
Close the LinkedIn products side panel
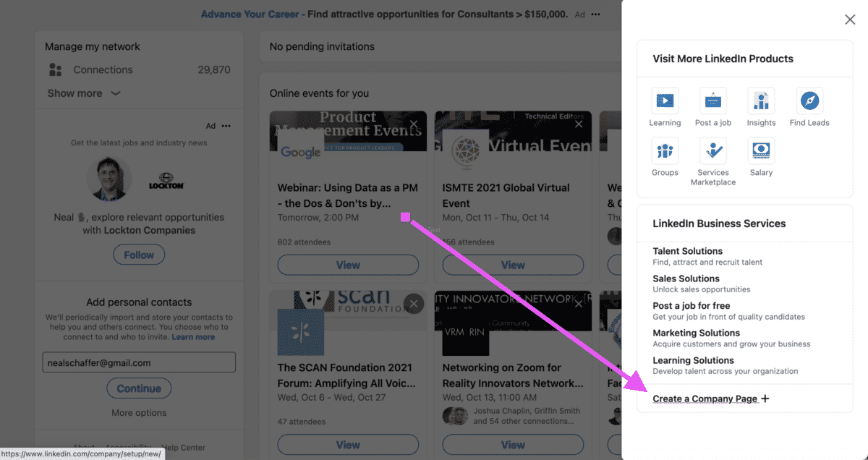click(850, 20)
